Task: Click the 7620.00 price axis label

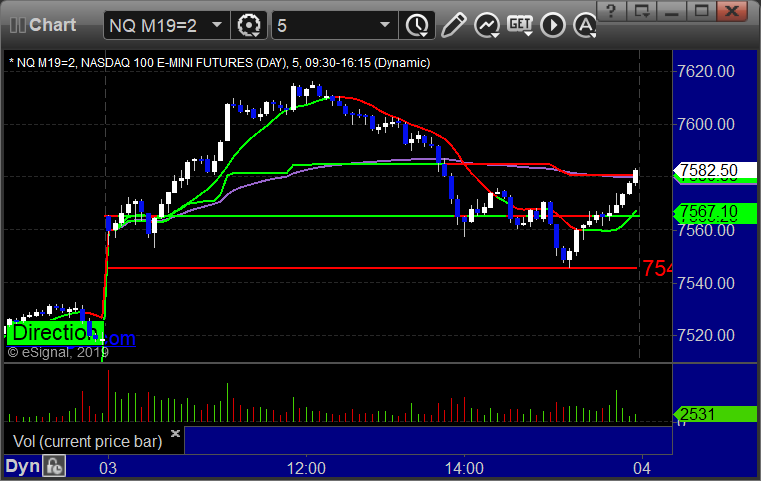Action: click(706, 71)
